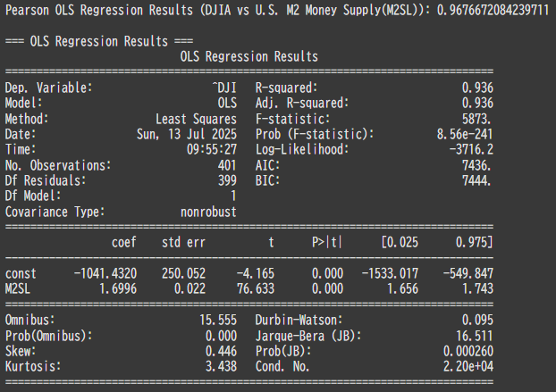Click the const upper bound -549.847
This screenshot has height=392, width=556.
coord(468,273)
